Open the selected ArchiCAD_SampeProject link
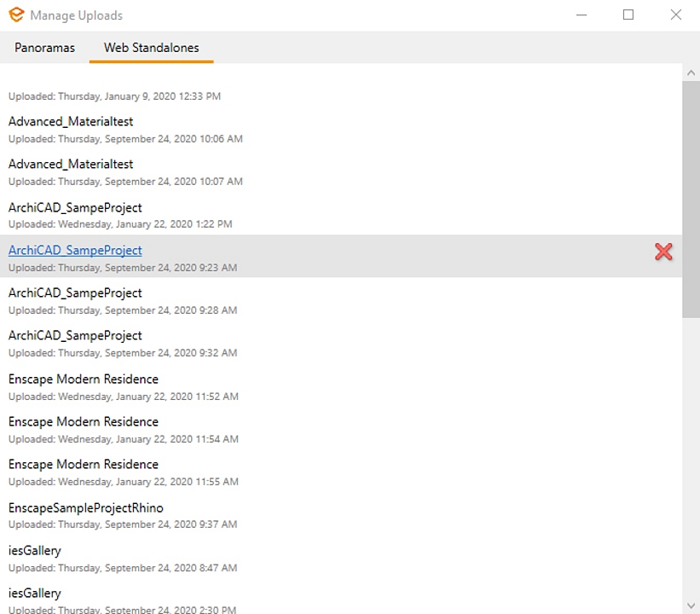This screenshot has height=614, width=700. (x=75, y=250)
